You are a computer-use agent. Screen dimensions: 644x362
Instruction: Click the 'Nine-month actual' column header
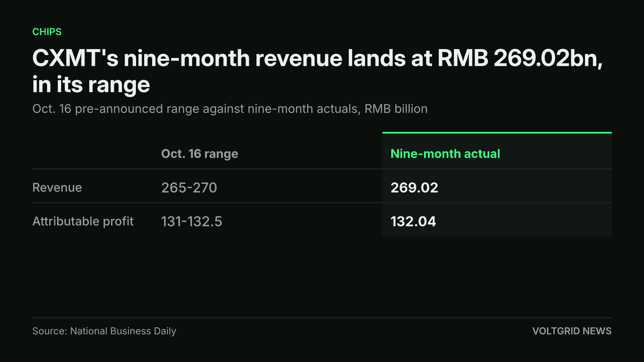(445, 154)
